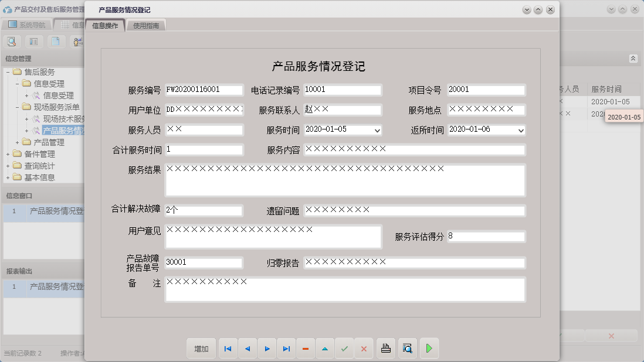Click the printer icon
Viewport: 644px width, 362px height.
point(386,349)
